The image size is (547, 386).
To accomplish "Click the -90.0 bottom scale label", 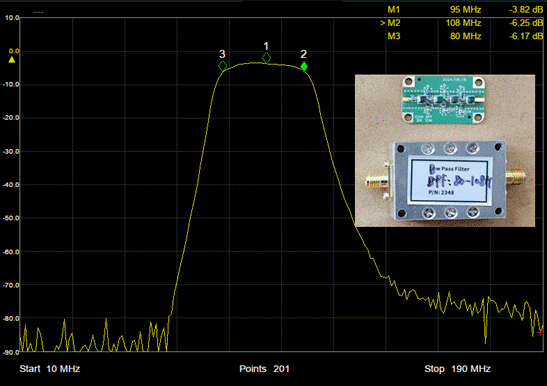I will point(11,352).
